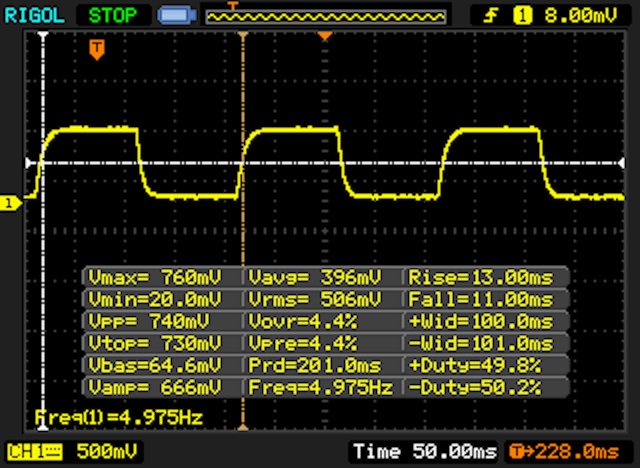Click the +Duty=49.8% measurement
Viewport: 640px width, 468px height.
(x=475, y=365)
